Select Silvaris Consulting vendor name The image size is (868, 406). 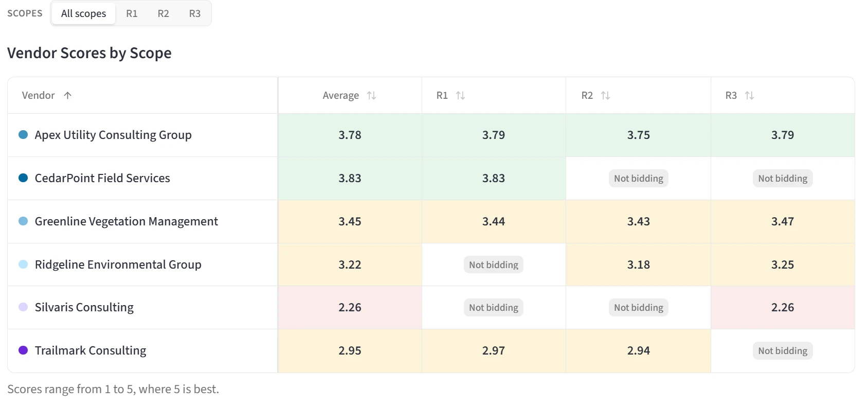click(84, 307)
